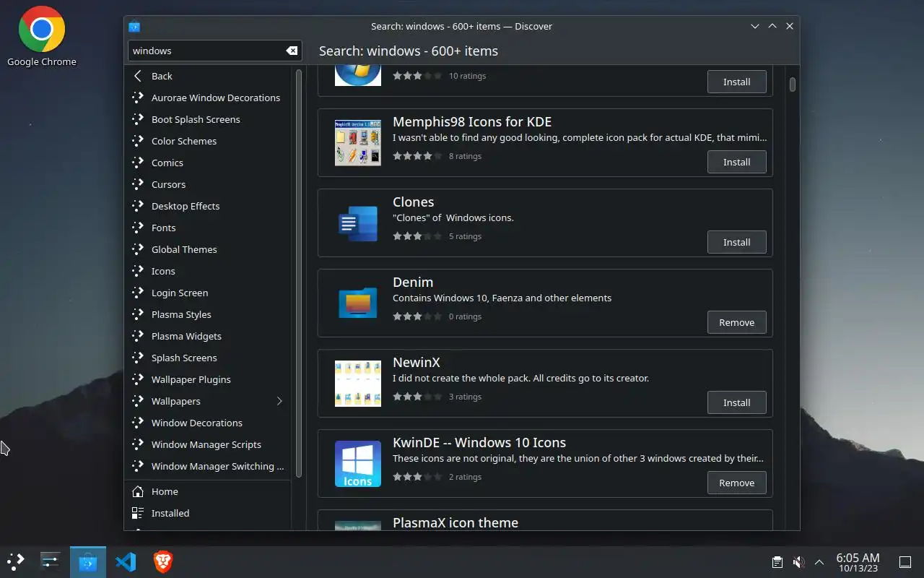Click the Login Screen category icon
Viewport: 924px width, 578px height.
pos(138,293)
